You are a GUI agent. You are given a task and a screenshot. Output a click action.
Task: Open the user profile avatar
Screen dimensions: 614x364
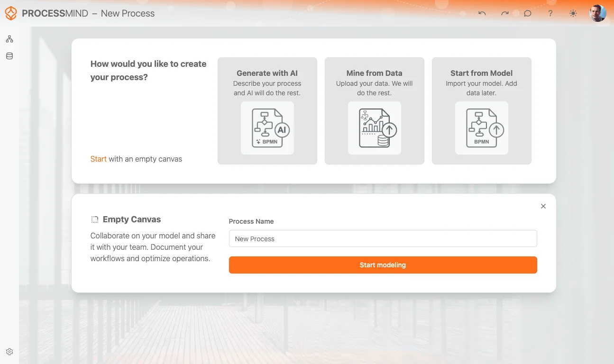pyautogui.click(x=598, y=13)
